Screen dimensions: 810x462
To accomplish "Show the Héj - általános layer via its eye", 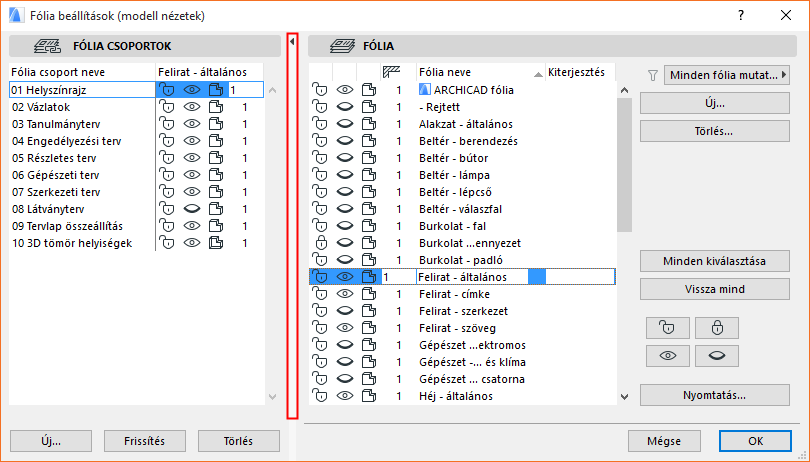I will coord(345,396).
